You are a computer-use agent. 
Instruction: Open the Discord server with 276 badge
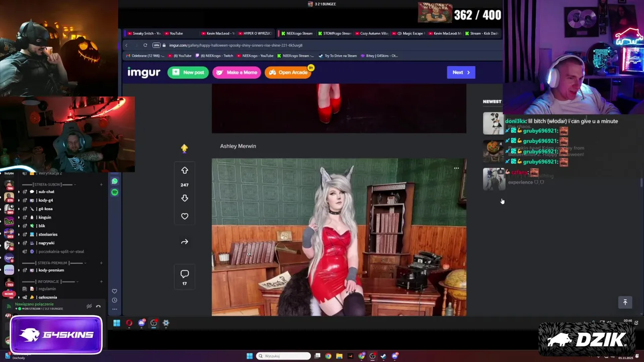(x=9, y=197)
